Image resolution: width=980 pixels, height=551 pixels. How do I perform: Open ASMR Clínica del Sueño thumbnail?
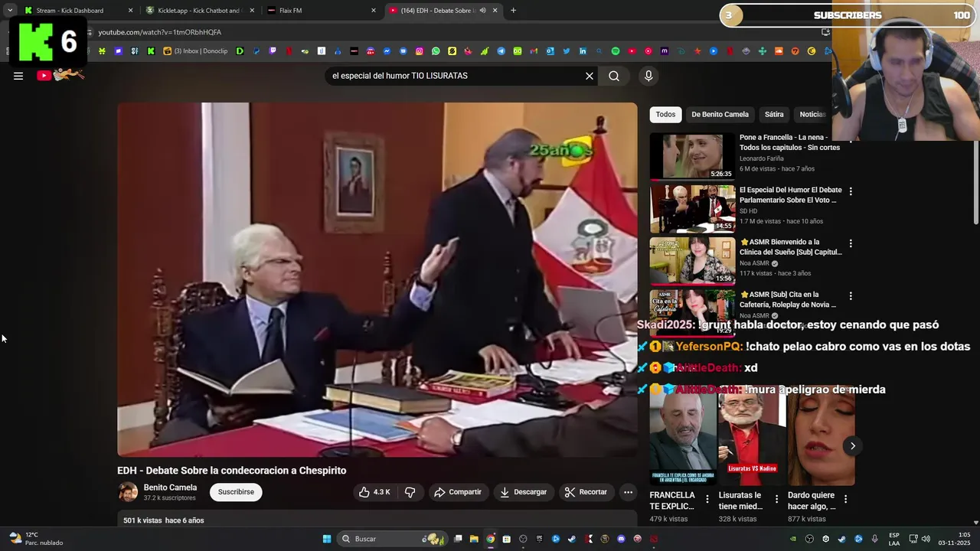692,260
